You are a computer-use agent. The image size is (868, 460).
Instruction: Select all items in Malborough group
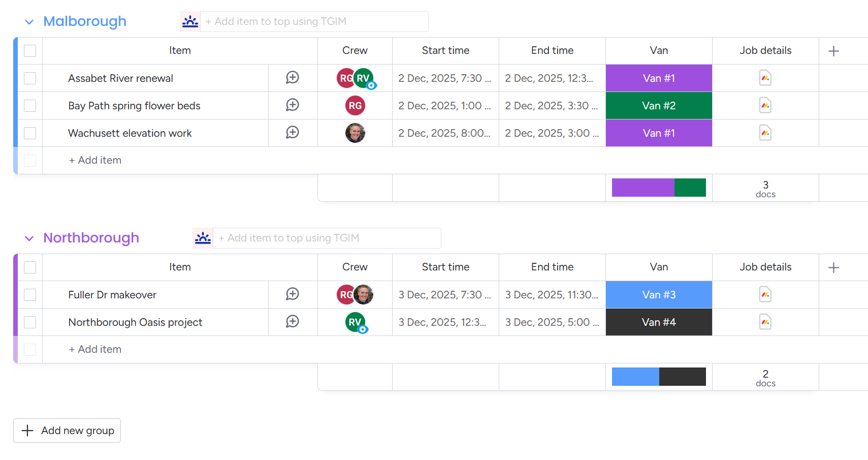point(30,51)
